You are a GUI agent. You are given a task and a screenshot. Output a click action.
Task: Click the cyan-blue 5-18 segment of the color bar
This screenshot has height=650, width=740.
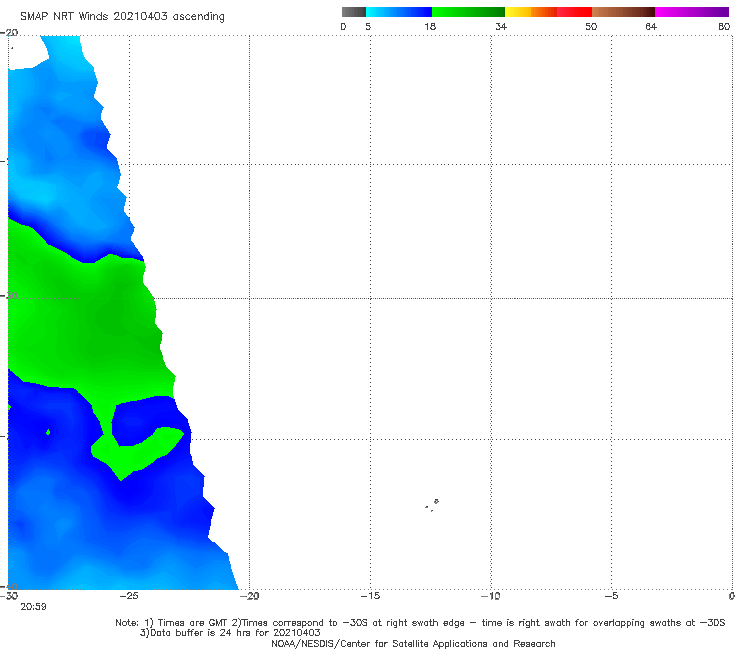(x=399, y=12)
